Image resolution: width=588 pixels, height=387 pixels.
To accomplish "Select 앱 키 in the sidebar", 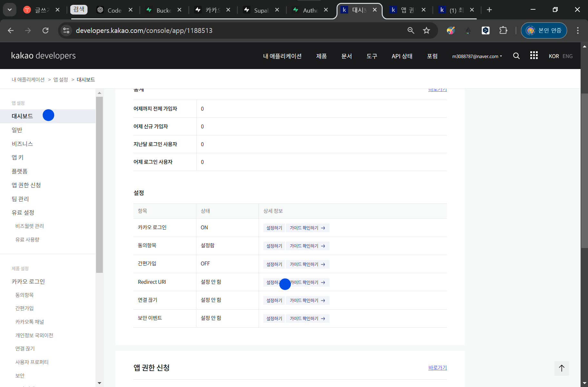I will coord(17,157).
